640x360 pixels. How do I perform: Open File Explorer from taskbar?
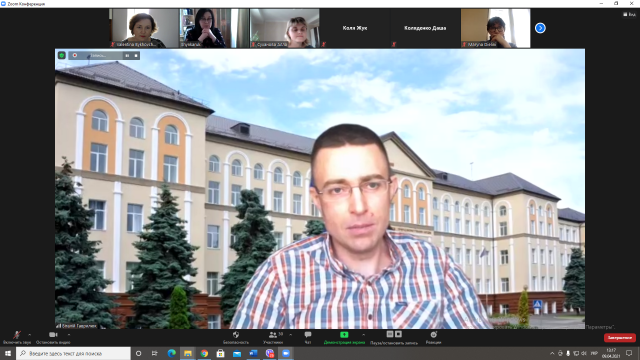(188, 353)
